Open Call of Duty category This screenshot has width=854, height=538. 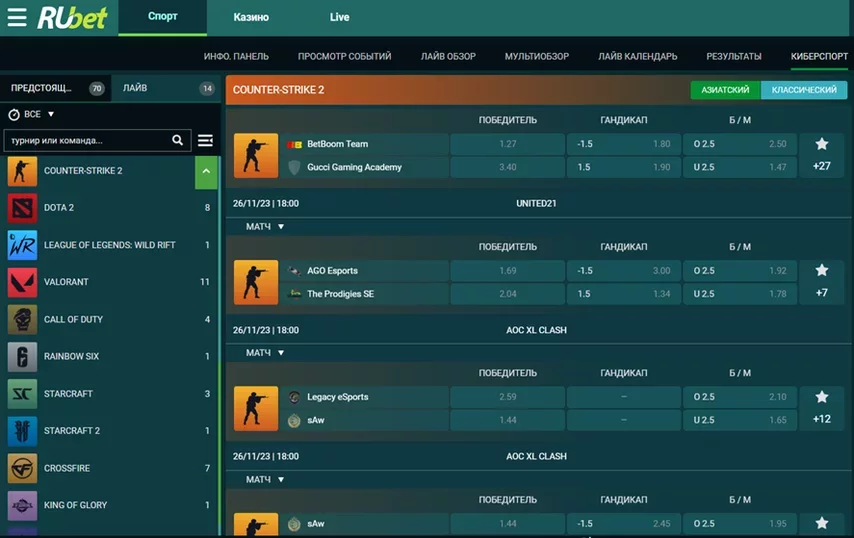pos(109,319)
